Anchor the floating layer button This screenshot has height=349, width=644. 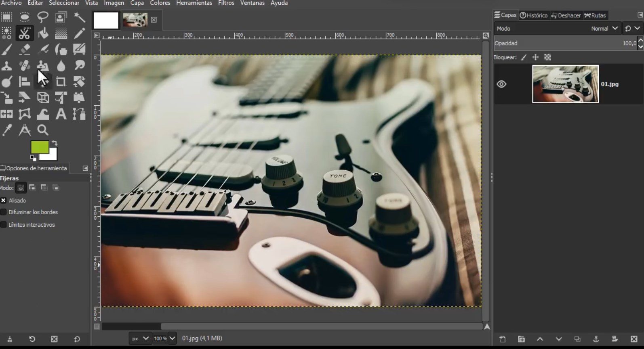point(596,339)
